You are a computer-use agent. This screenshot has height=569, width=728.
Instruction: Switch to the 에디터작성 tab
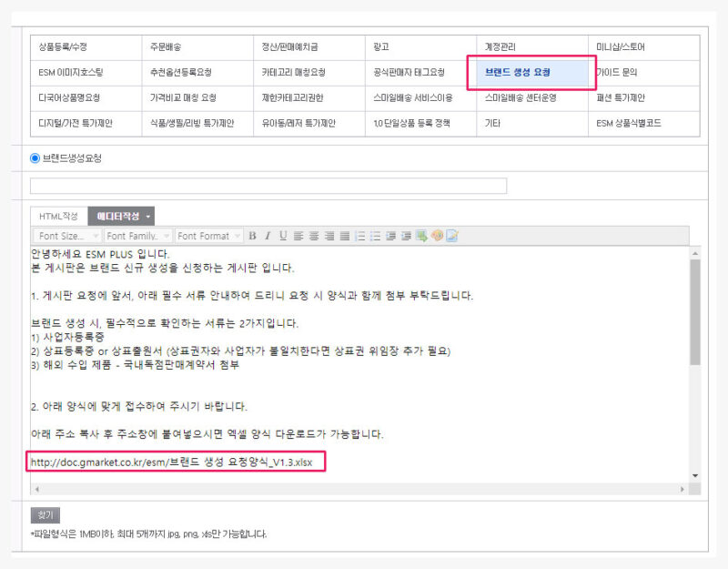pos(121,217)
